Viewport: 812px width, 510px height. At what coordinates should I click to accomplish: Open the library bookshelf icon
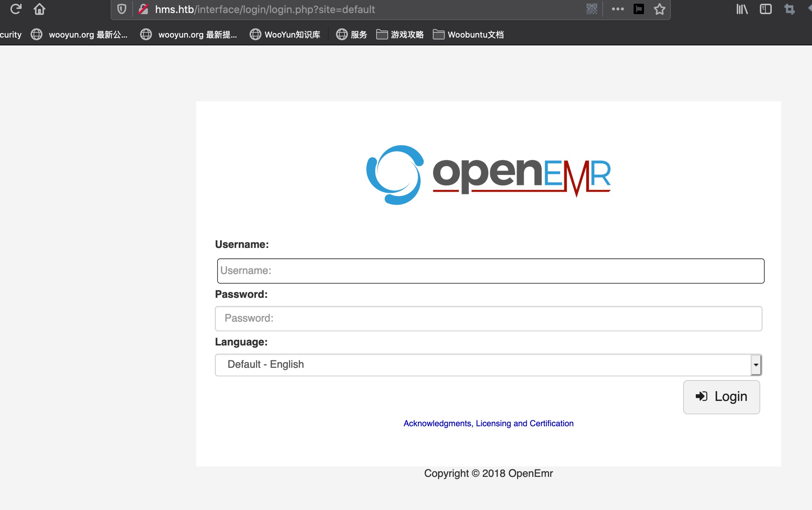coord(742,9)
